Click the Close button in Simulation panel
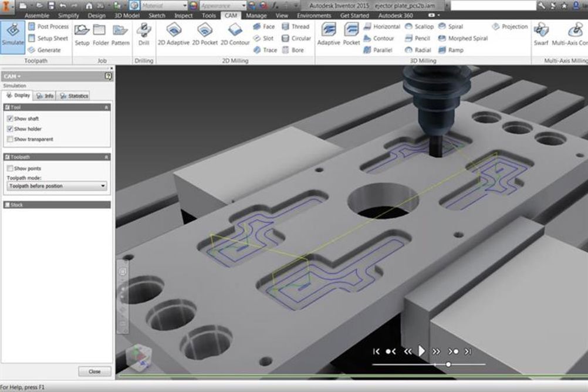 point(94,371)
